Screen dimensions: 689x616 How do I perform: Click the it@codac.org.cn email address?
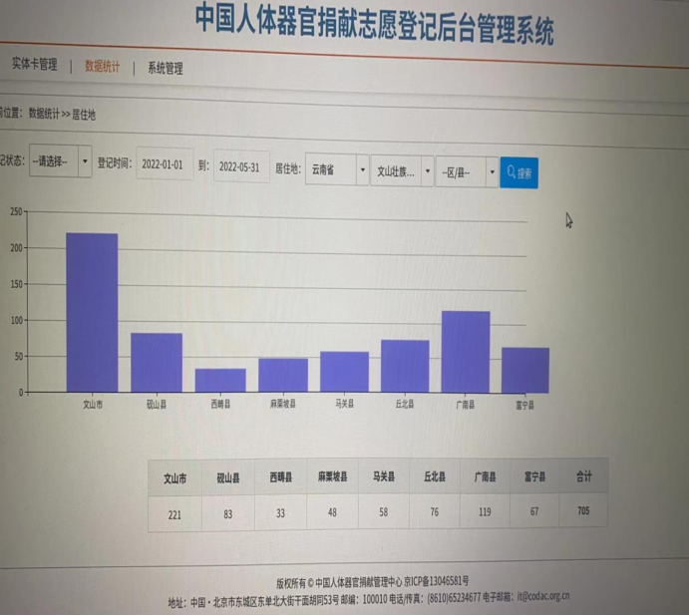coord(543,597)
